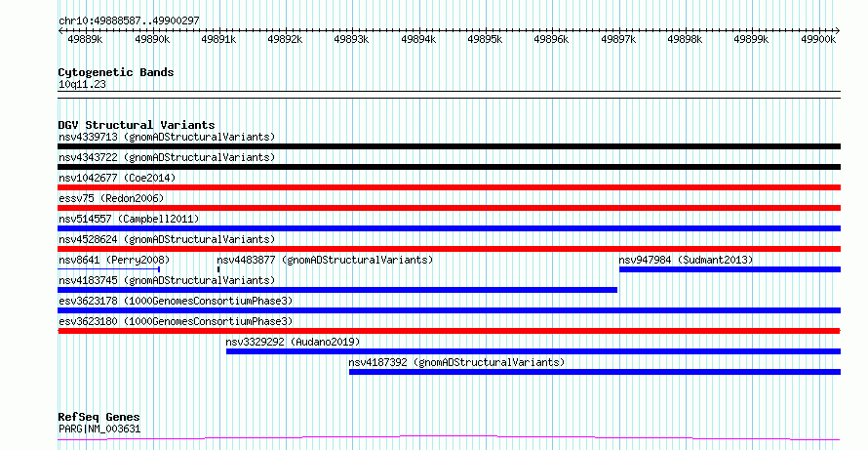Open variant nsv4528624 label
This screenshot has height=450, width=868.
coord(167,239)
